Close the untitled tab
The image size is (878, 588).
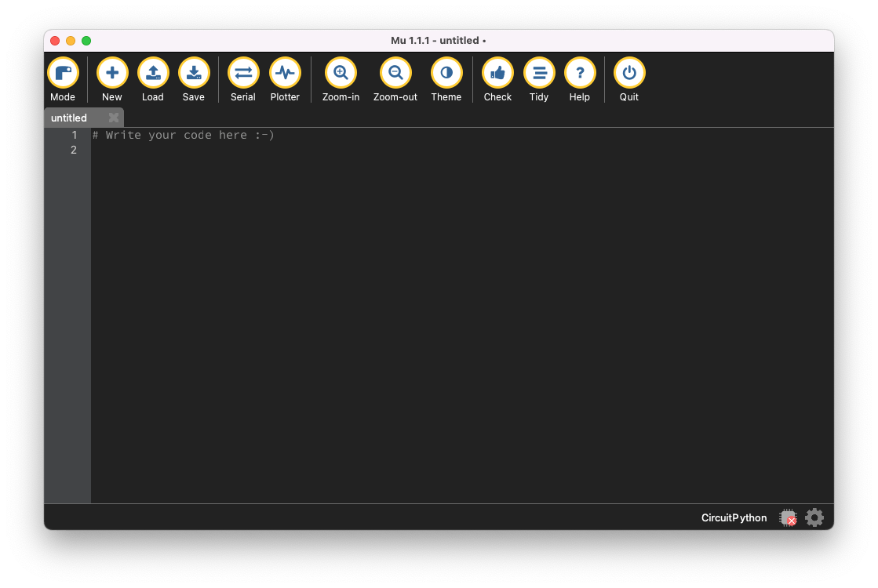(114, 118)
